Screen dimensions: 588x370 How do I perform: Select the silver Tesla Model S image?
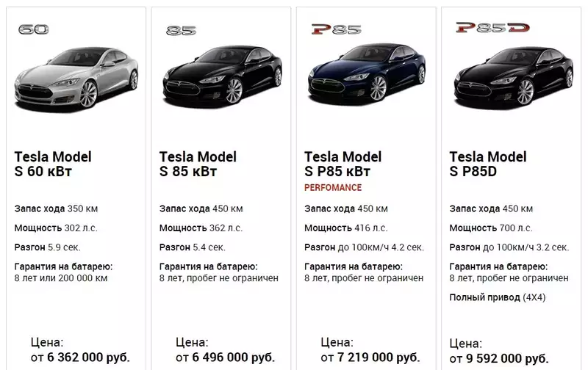[x=76, y=79]
